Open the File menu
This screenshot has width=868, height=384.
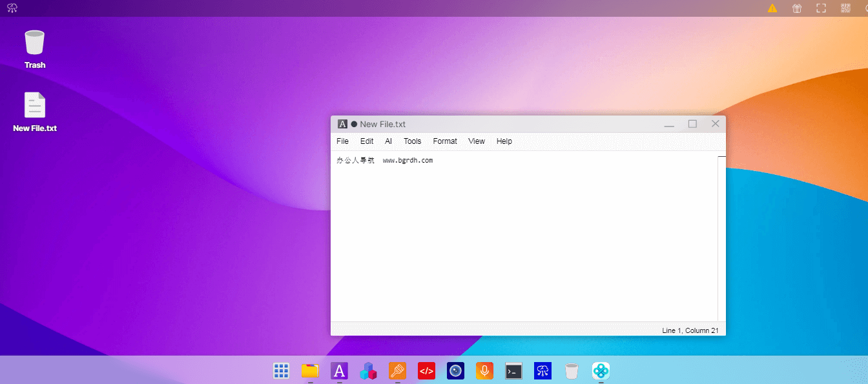coord(342,141)
